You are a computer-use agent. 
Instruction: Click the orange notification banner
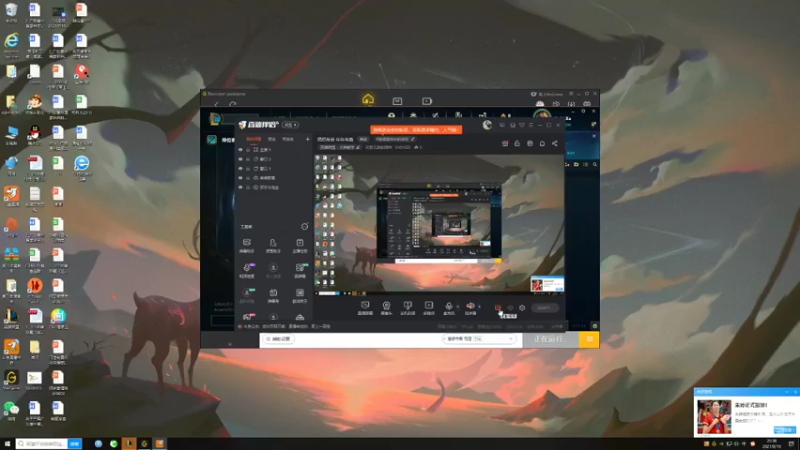click(x=416, y=130)
